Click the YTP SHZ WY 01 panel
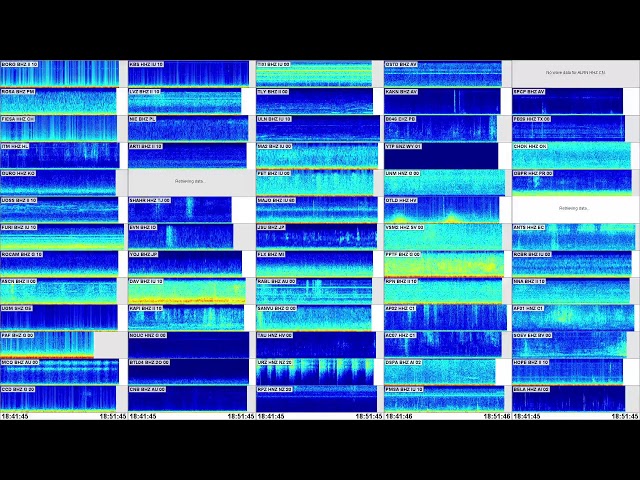 pyautogui.click(x=441, y=155)
